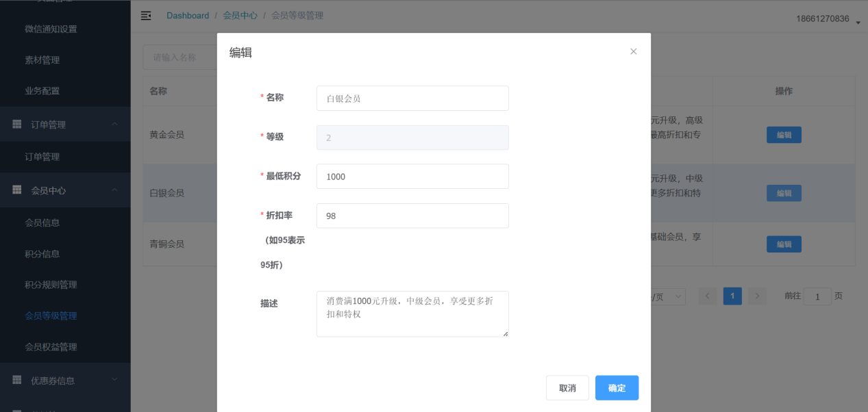868x412 pixels.
Task: Click the 确定 confirm button
Action: (x=617, y=388)
